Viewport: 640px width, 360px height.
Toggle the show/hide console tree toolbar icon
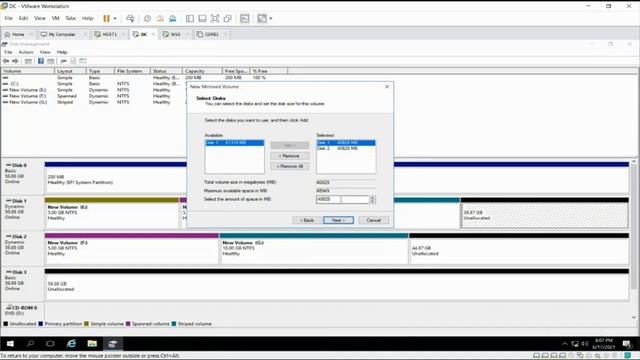(x=28, y=61)
